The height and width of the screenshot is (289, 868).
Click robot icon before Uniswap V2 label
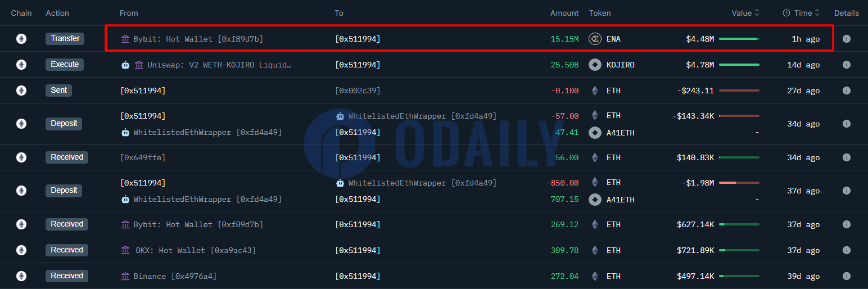(125, 65)
